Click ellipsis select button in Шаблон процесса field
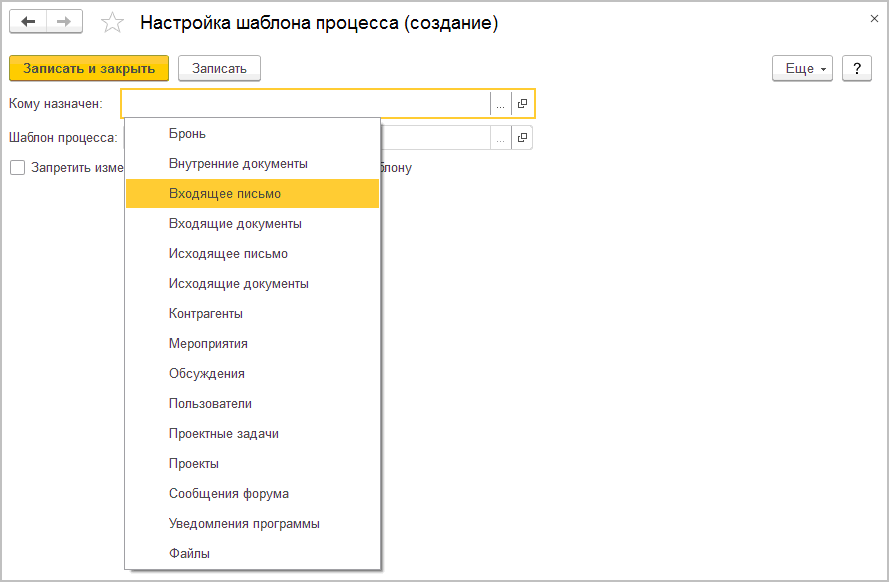 [x=500, y=138]
